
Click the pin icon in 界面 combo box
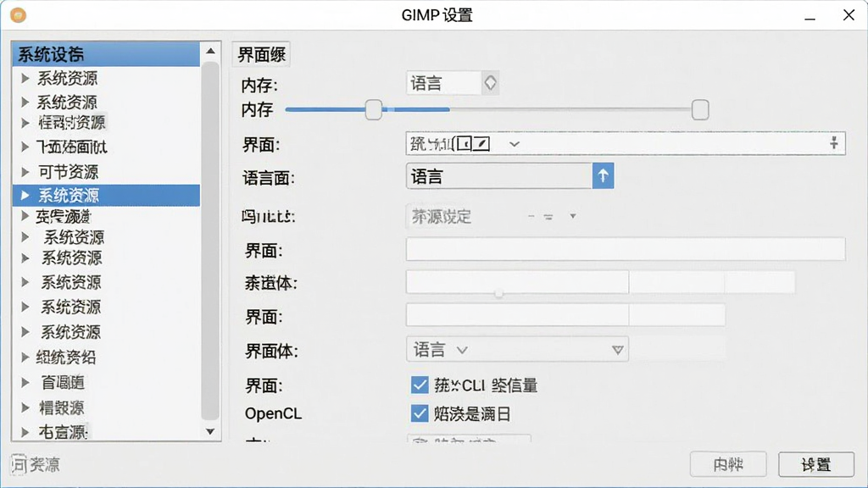click(x=834, y=143)
